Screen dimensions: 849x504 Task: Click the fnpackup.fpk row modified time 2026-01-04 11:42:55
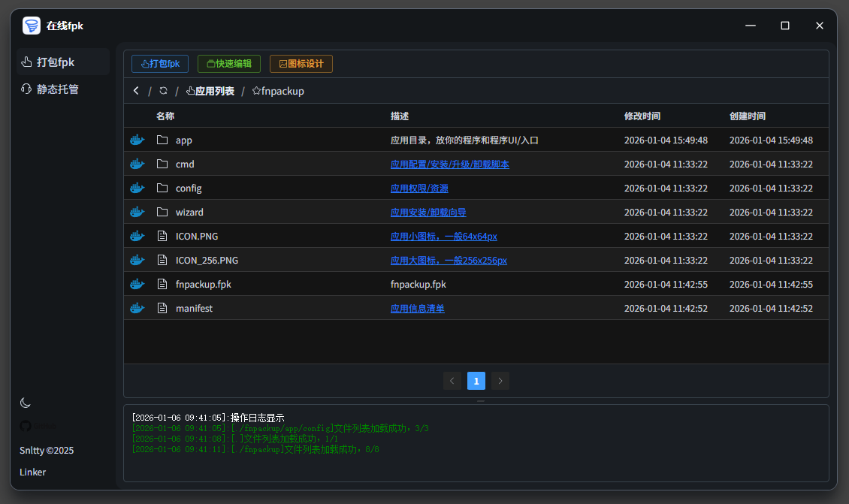click(x=666, y=284)
